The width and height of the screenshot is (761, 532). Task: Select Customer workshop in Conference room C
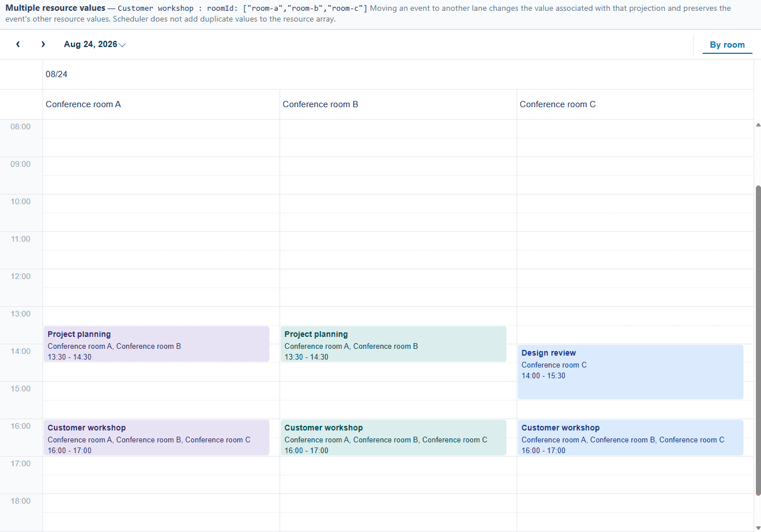coord(631,438)
